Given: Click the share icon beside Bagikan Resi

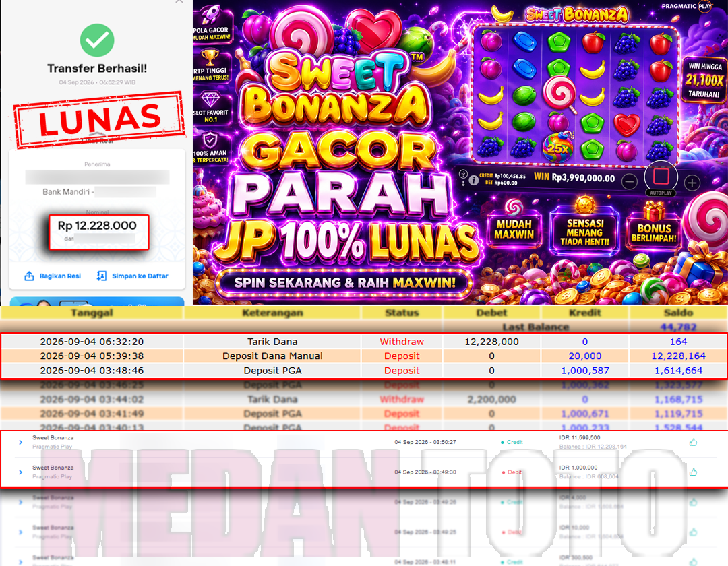Looking at the screenshot, I should point(29,276).
